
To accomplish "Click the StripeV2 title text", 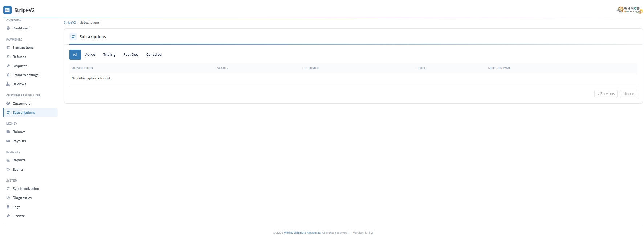I will (24, 10).
